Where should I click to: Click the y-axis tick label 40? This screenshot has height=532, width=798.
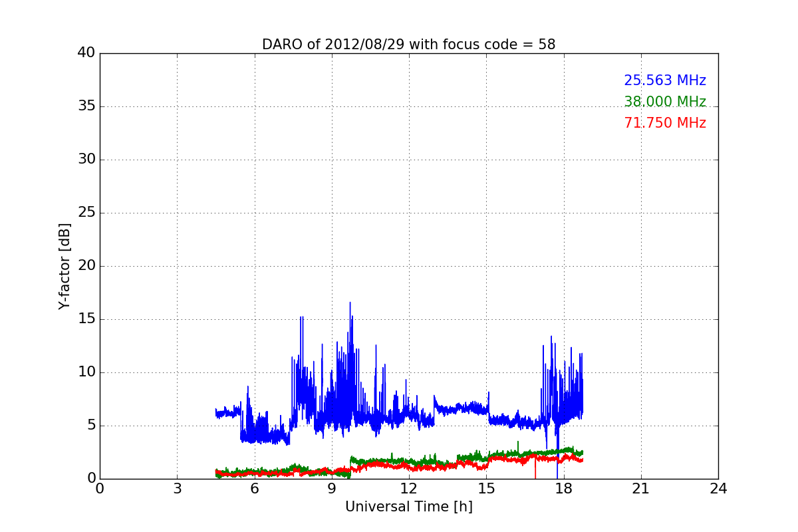coord(86,53)
